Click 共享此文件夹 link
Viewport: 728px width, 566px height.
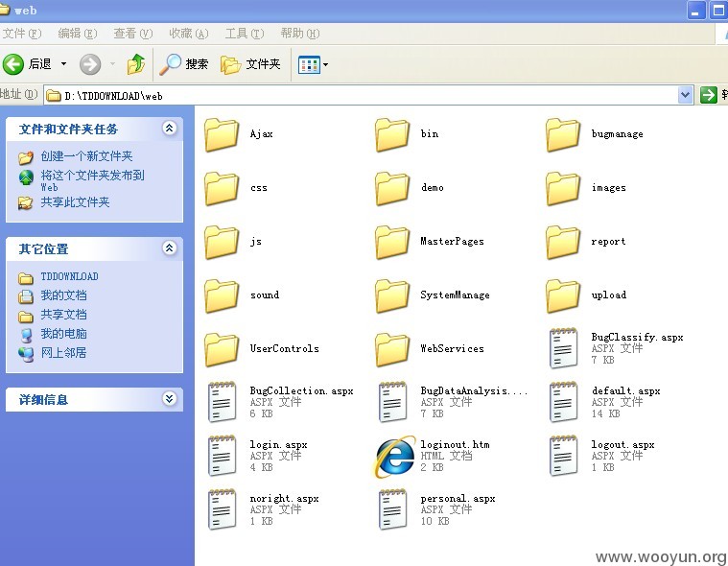[x=75, y=202]
